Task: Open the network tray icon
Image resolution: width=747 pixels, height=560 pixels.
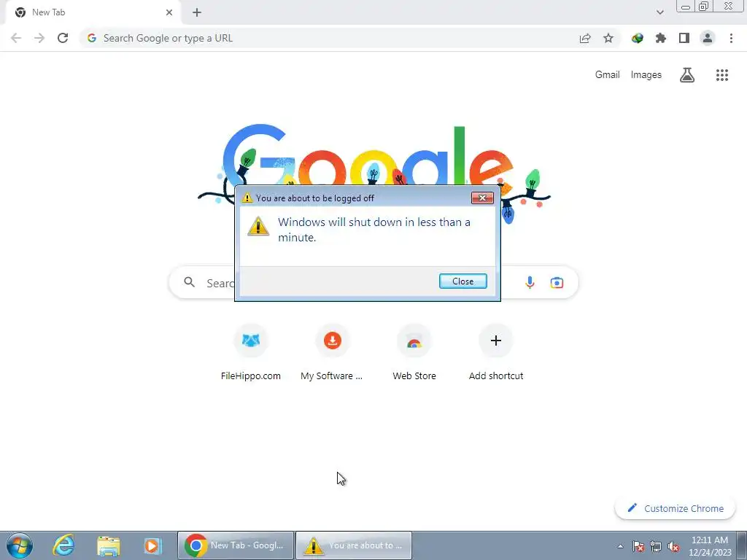Action: click(x=656, y=546)
